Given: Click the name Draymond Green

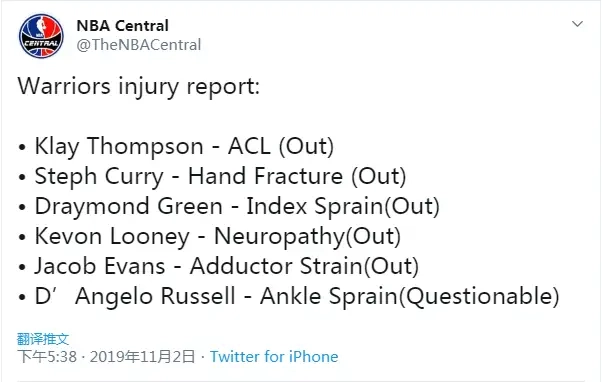Looking at the screenshot, I should (129, 206).
